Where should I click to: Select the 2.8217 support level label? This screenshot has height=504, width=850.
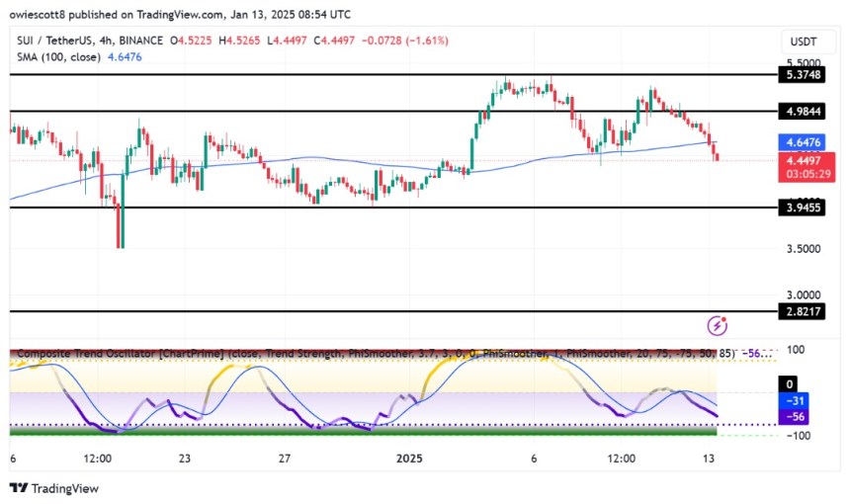coord(802,311)
